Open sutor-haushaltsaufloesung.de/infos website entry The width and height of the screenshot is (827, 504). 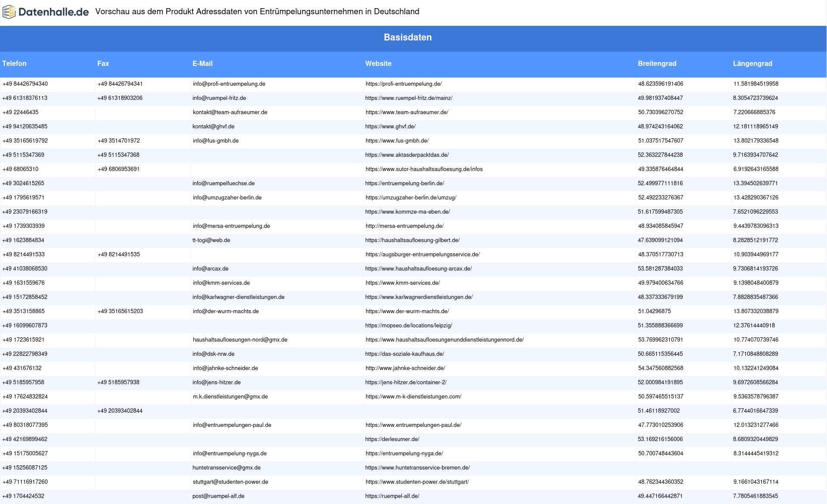(x=424, y=169)
